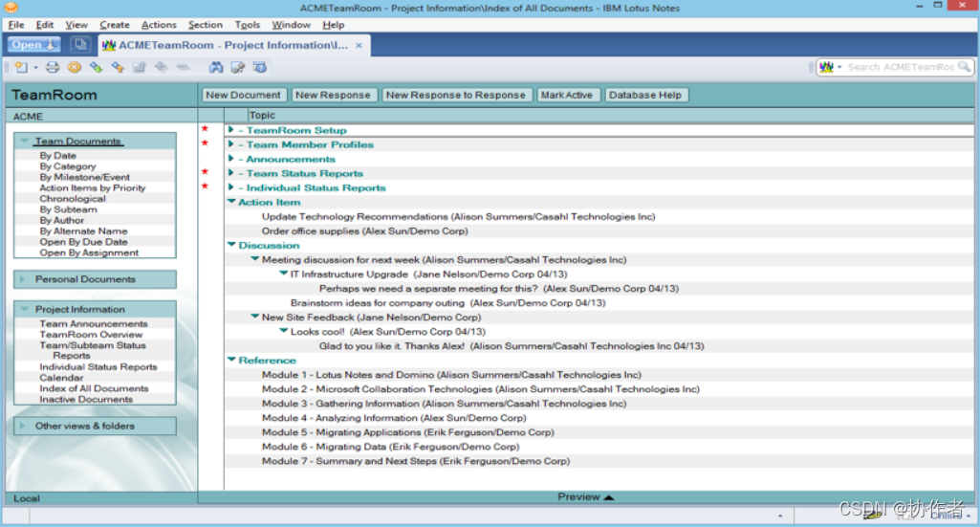Screen dimensions: 980x527
Task: Click the calendar/help toolbar icon
Action: 259,67
